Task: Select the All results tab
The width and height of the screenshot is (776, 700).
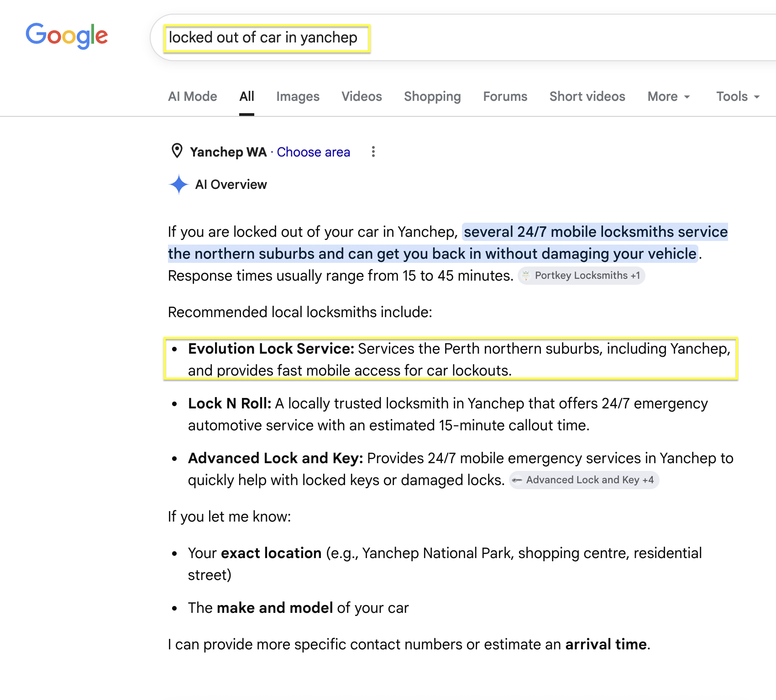Action: [x=246, y=96]
